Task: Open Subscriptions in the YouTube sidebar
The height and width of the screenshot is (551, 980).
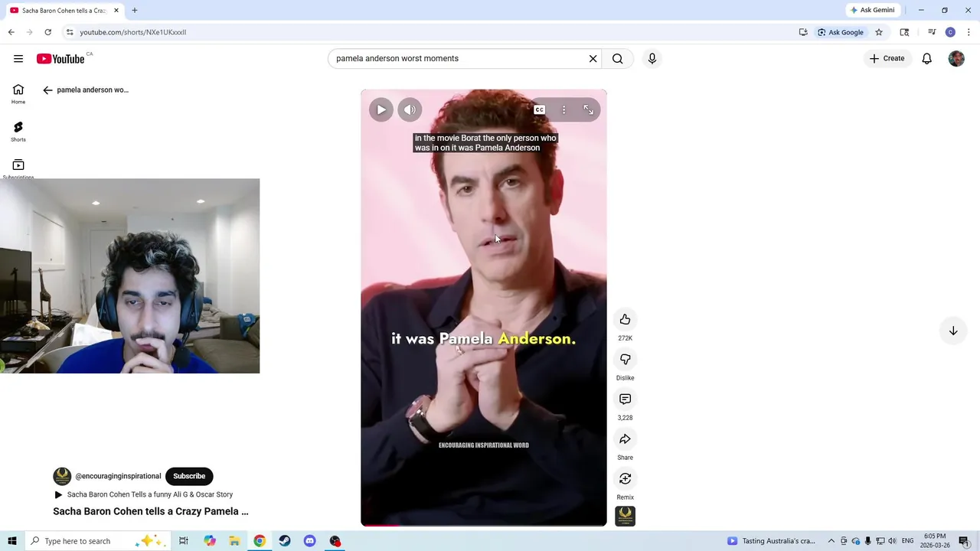Action: pos(18,169)
